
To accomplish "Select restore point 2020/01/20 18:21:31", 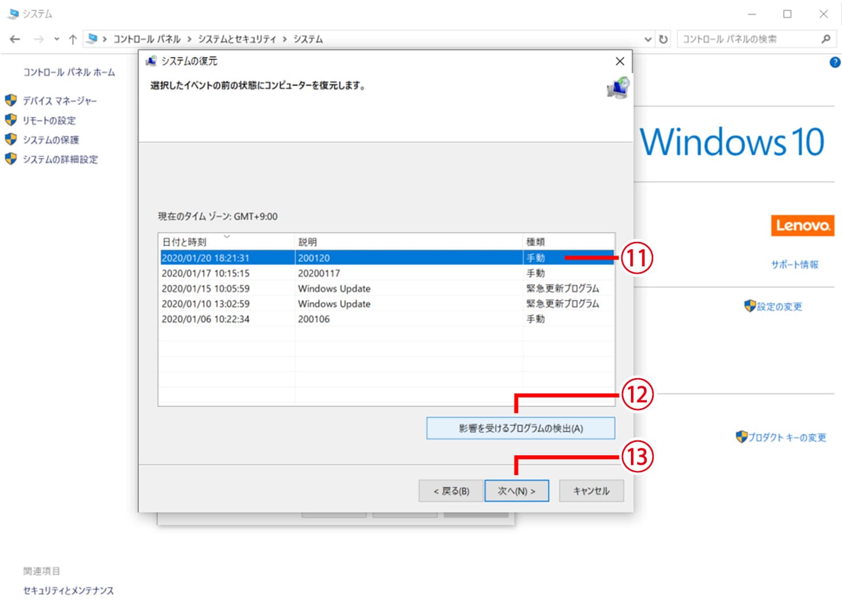I will pos(387,258).
